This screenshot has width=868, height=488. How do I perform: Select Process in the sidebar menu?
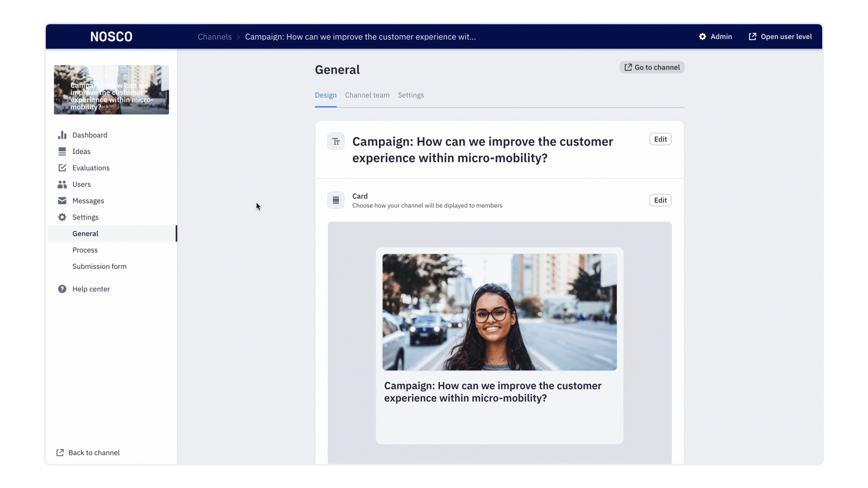[85, 250]
